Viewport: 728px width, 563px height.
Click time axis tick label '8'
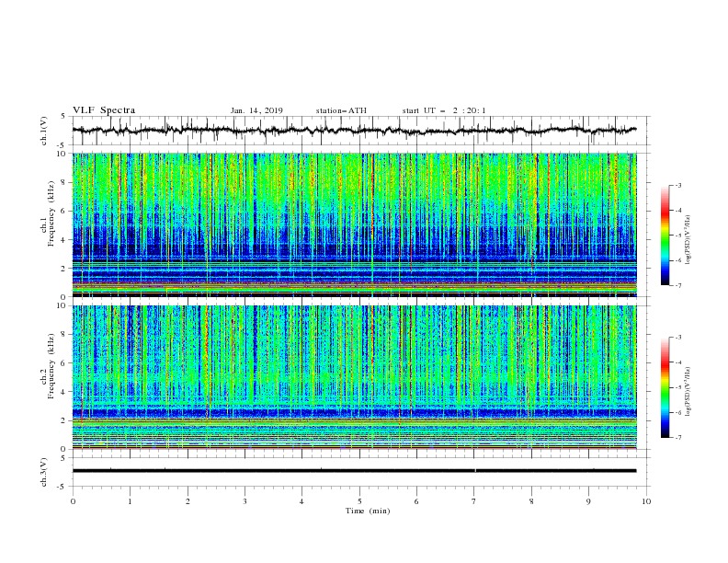[531, 501]
